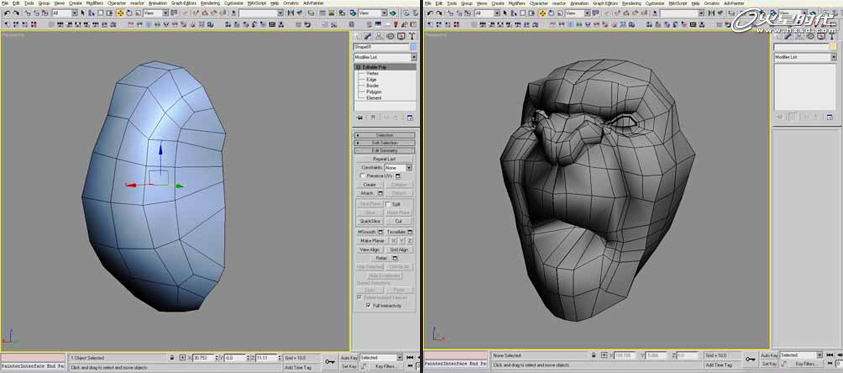This screenshot has height=373, width=843.
Task: Open Utilities hammer tab, left command panel
Action: click(x=412, y=36)
